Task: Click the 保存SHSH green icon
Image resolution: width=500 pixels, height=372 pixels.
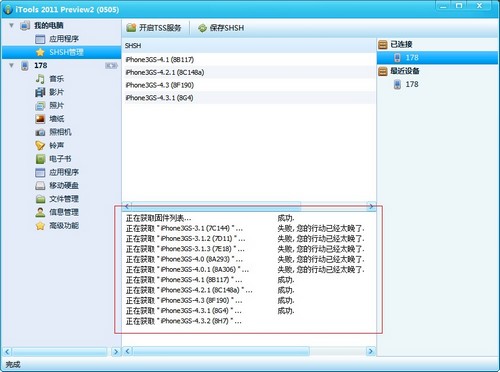Action: pos(202,28)
